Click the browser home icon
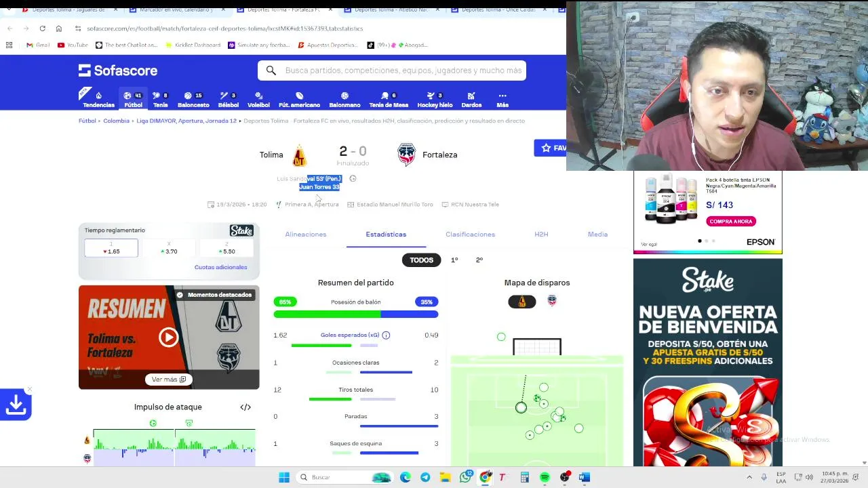Viewport: 868px width, 488px height. [59, 28]
